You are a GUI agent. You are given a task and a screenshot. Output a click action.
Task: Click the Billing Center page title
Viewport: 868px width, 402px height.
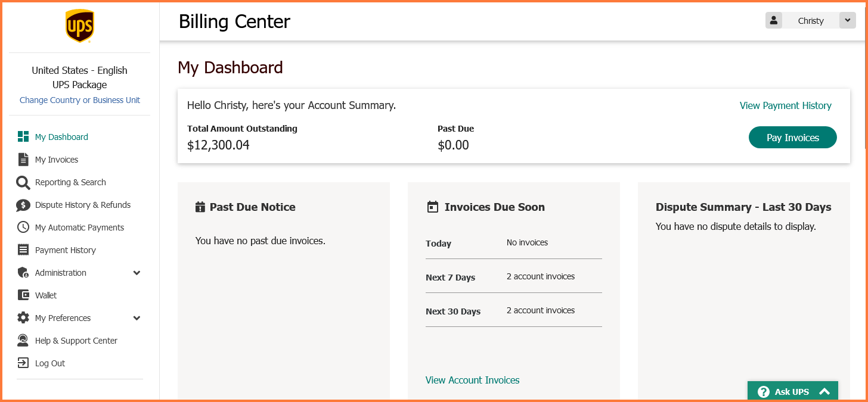[x=234, y=21]
